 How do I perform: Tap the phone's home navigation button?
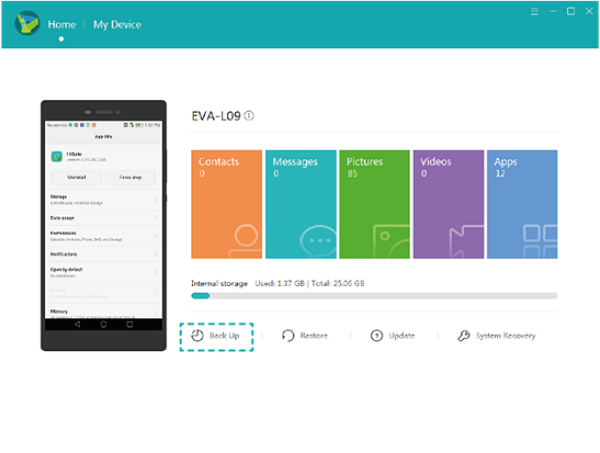coord(101,325)
